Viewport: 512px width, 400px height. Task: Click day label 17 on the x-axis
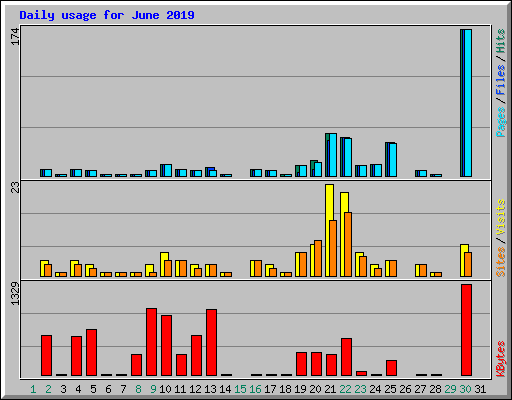pos(270,389)
